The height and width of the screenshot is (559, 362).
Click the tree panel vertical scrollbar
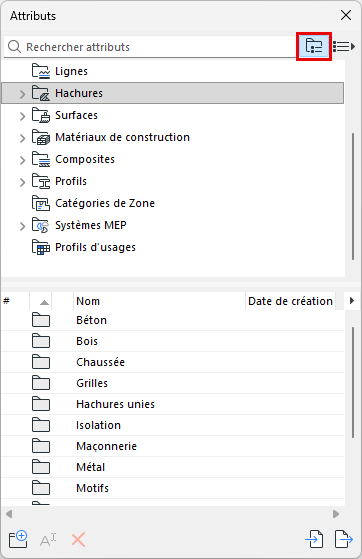(x=353, y=196)
